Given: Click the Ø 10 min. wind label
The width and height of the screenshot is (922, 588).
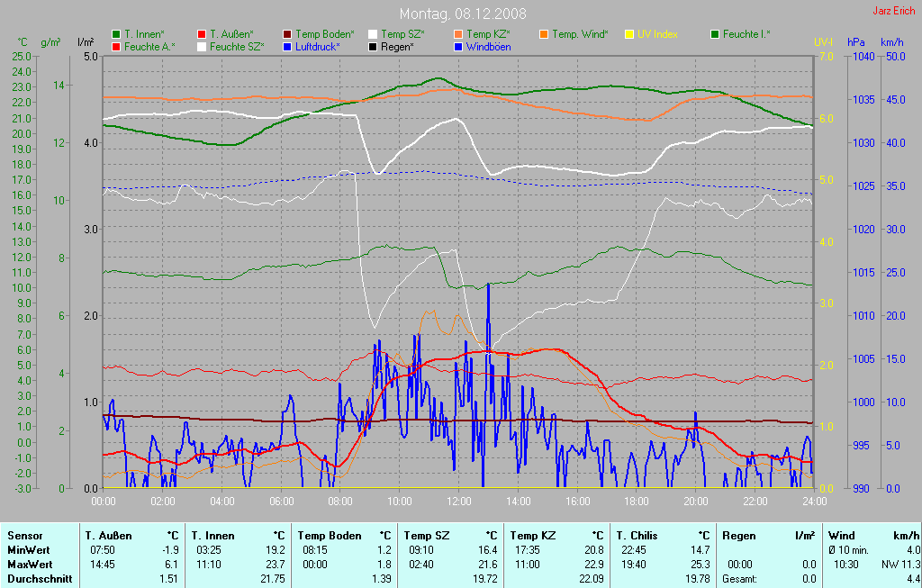Looking at the screenshot, I should [x=850, y=550].
